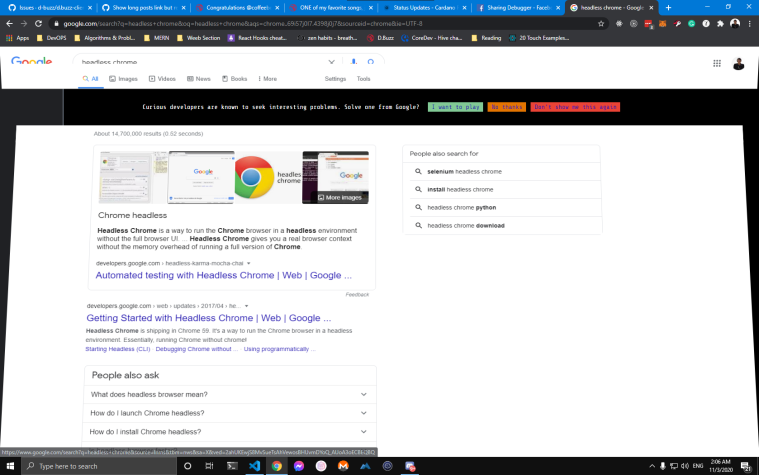The width and height of the screenshot is (759, 475).
Task: Click the red wrench extension icon
Action: [677, 23]
